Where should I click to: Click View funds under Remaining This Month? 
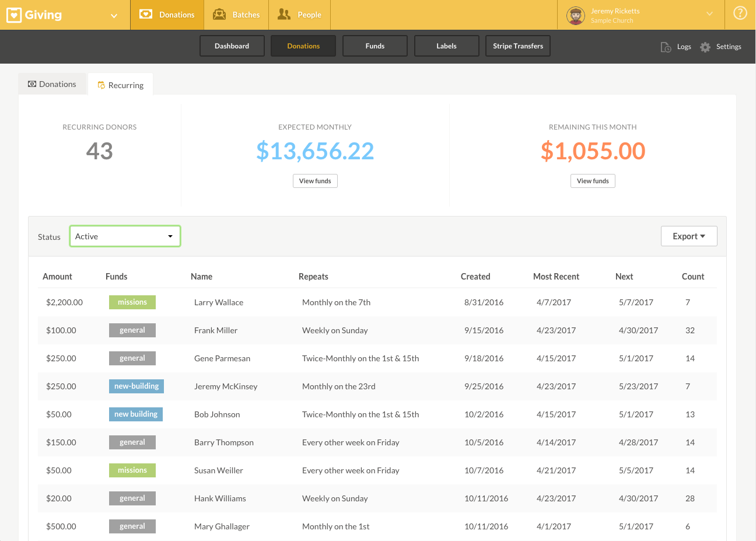593,181
